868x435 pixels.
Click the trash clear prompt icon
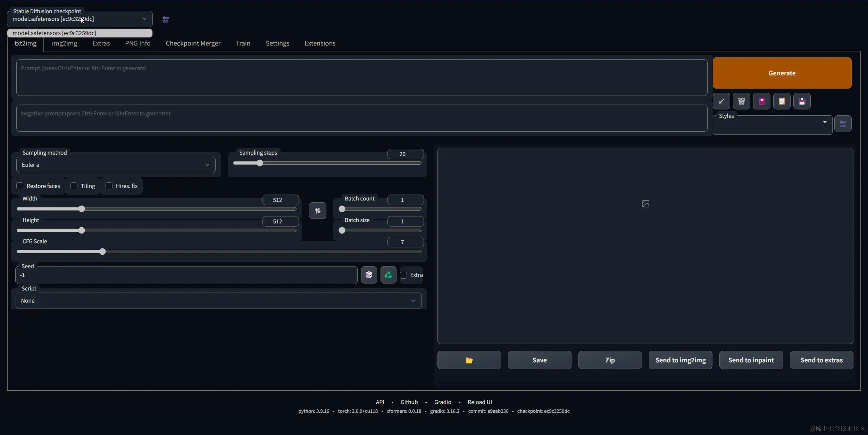[x=742, y=101]
